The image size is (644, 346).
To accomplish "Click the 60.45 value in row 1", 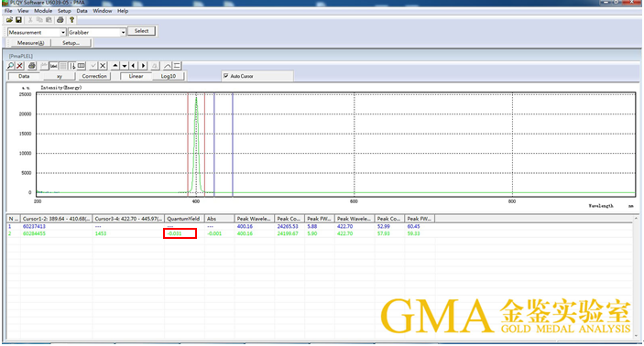I will [x=413, y=227].
